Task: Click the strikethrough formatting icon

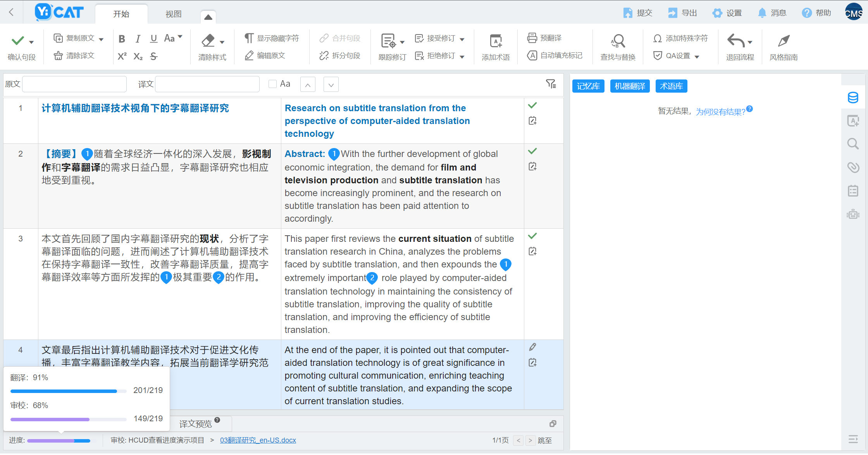Action: pyautogui.click(x=154, y=57)
